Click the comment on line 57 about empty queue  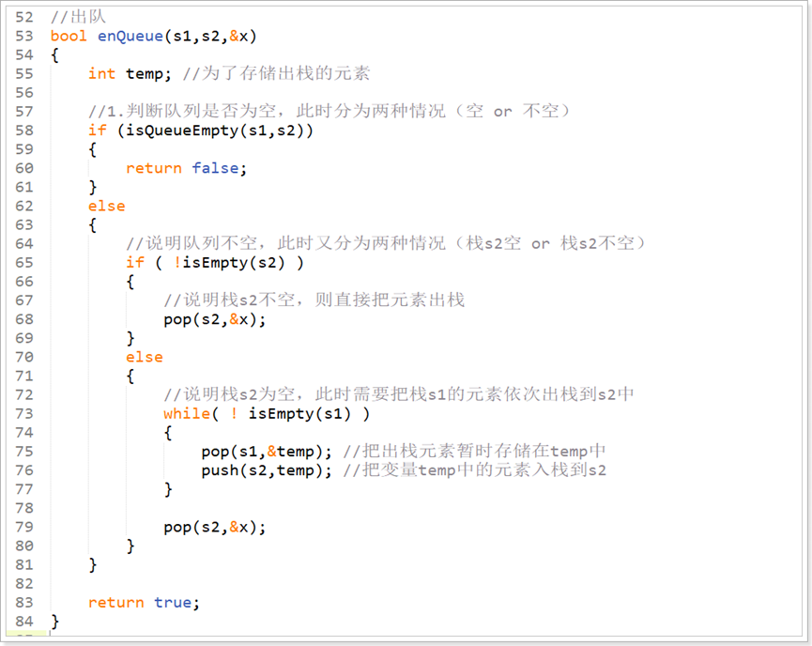point(329,111)
